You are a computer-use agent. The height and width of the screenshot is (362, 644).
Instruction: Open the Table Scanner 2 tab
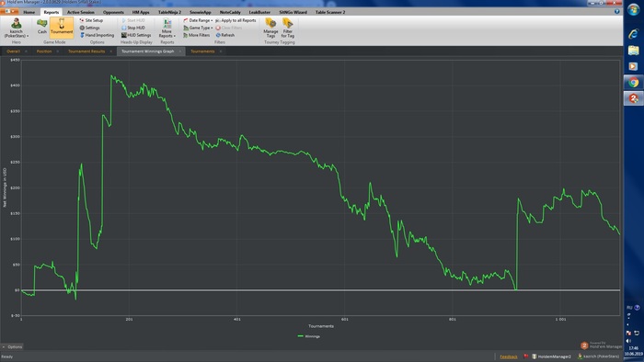coord(329,12)
